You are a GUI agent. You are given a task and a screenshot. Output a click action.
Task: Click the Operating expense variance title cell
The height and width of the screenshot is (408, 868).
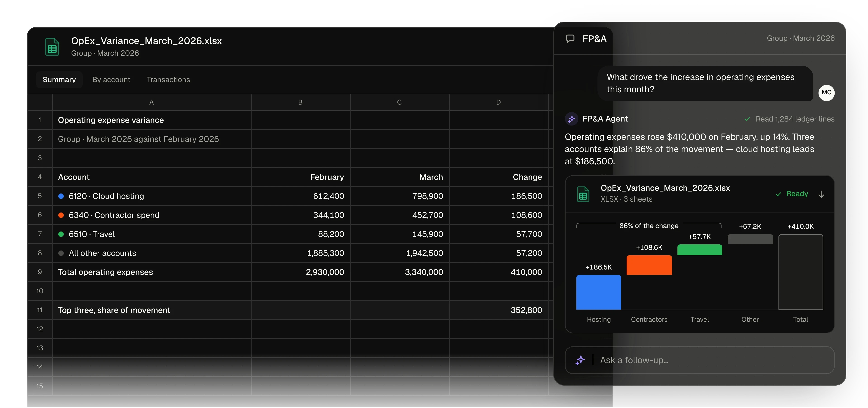(152, 120)
